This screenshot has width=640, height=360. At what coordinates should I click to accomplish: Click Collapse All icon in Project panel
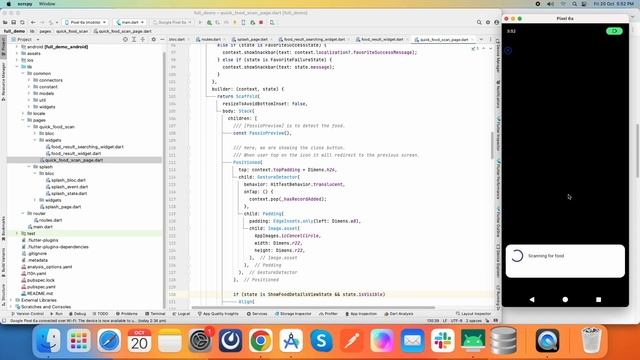pos(142,40)
